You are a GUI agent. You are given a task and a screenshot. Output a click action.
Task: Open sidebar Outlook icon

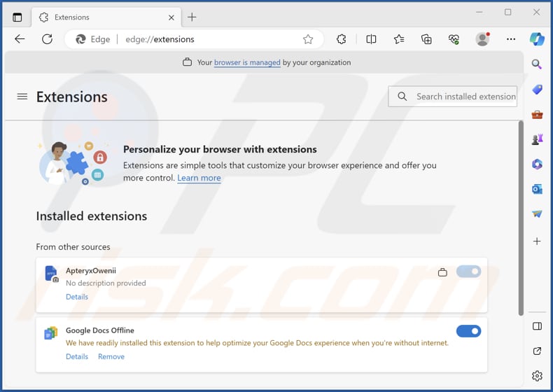point(537,190)
